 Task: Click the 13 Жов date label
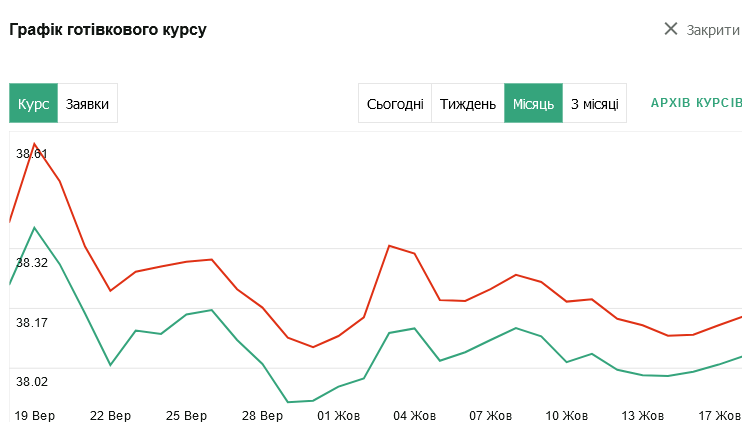[x=642, y=415]
